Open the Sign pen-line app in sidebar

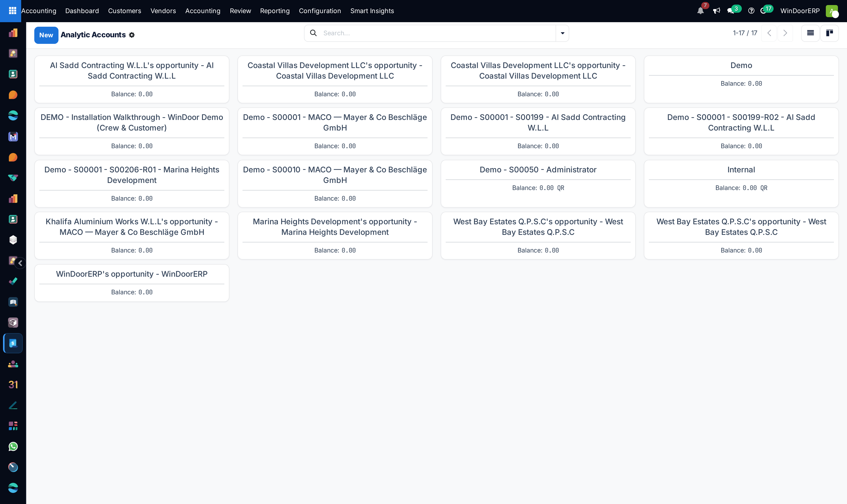coord(13,405)
